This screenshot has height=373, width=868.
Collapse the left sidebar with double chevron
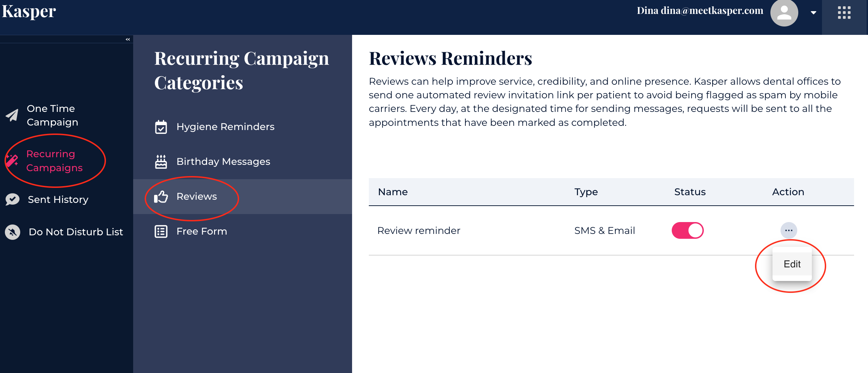(128, 39)
